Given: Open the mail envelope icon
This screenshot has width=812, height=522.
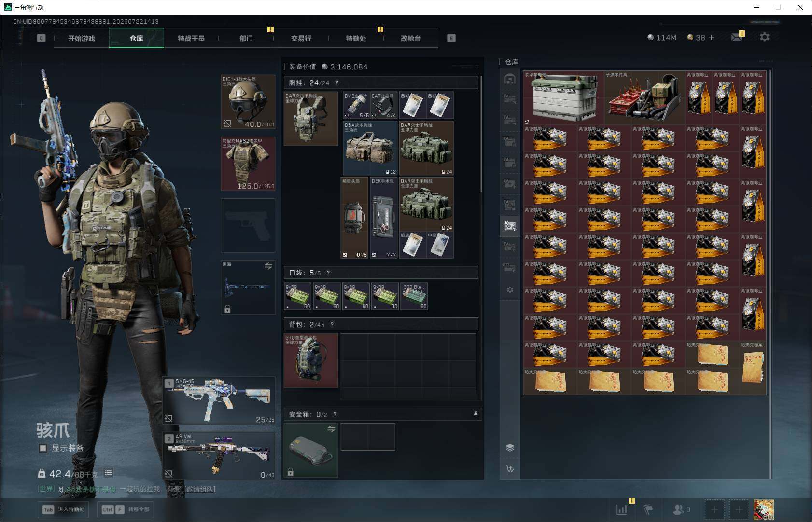Looking at the screenshot, I should [737, 37].
